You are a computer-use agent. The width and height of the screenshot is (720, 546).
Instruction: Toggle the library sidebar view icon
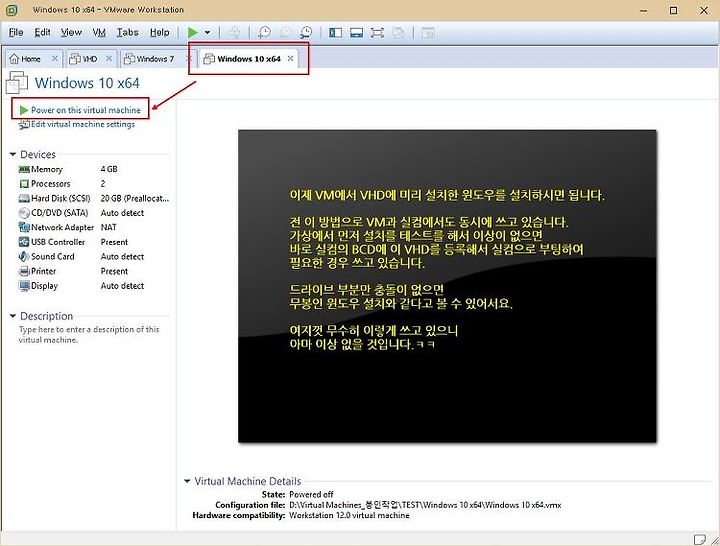336,33
